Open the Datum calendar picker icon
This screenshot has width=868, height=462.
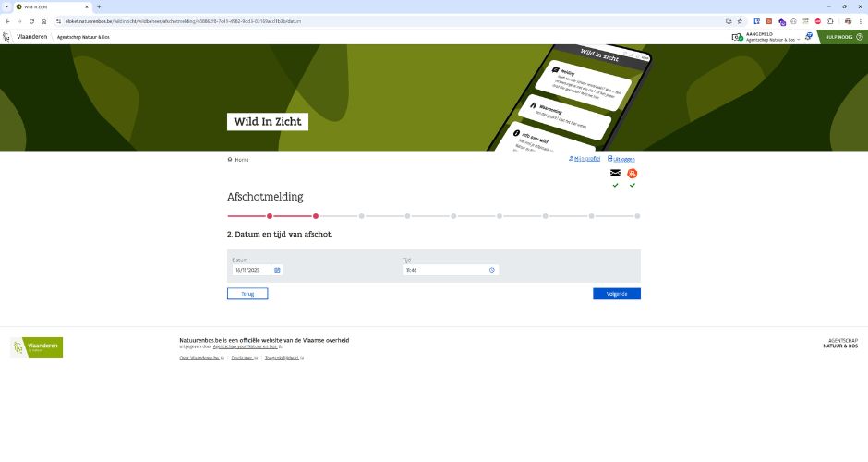click(277, 270)
